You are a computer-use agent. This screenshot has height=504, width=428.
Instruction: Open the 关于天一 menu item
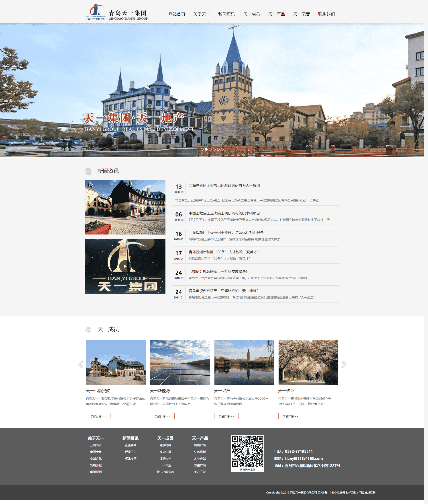click(x=202, y=14)
